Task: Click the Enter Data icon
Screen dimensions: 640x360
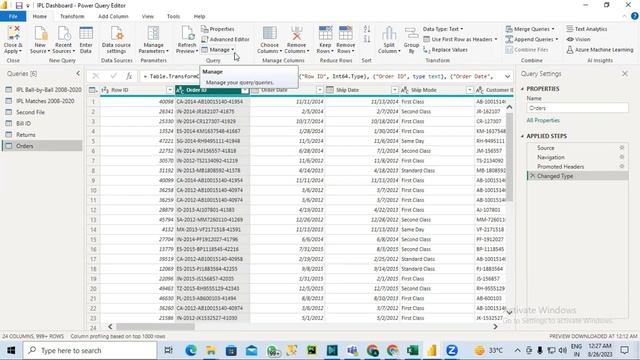Action: pyautogui.click(x=86, y=33)
